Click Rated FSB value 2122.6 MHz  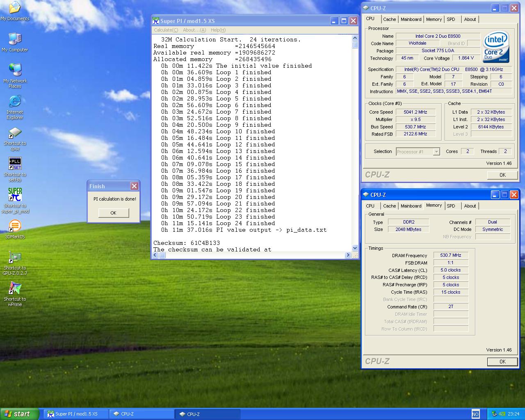pyautogui.click(x=415, y=134)
